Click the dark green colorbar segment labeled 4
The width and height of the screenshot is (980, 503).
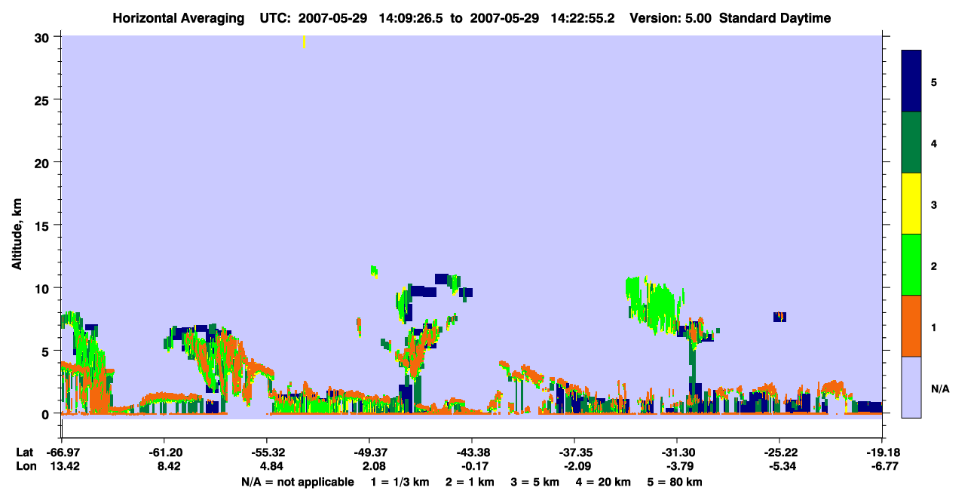911,143
